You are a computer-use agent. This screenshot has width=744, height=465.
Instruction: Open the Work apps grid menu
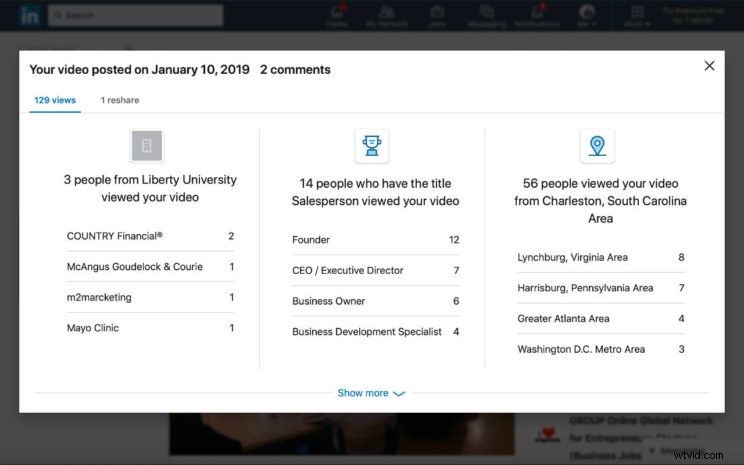(637, 16)
